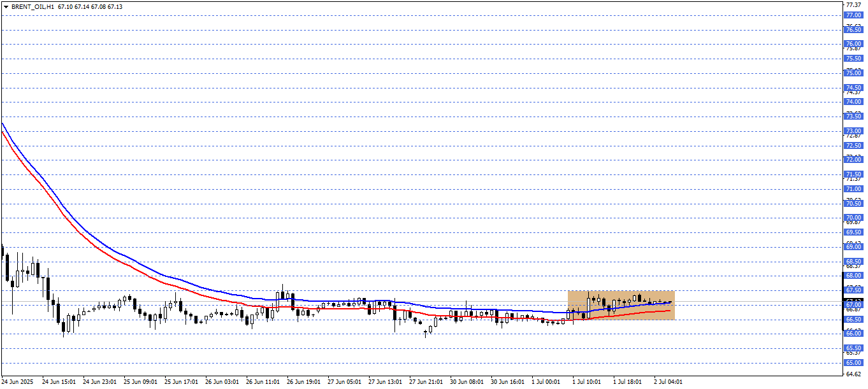
Task: Click the 27 Jun 21:01 time label
Action: pyautogui.click(x=426, y=382)
